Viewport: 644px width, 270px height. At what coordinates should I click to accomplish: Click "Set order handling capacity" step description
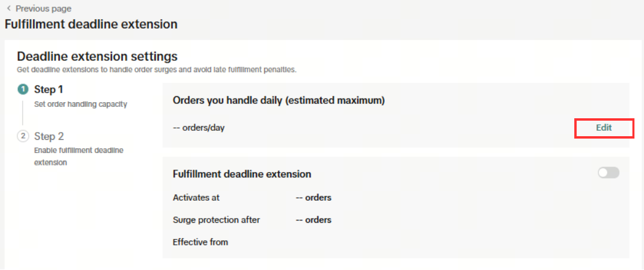click(80, 104)
